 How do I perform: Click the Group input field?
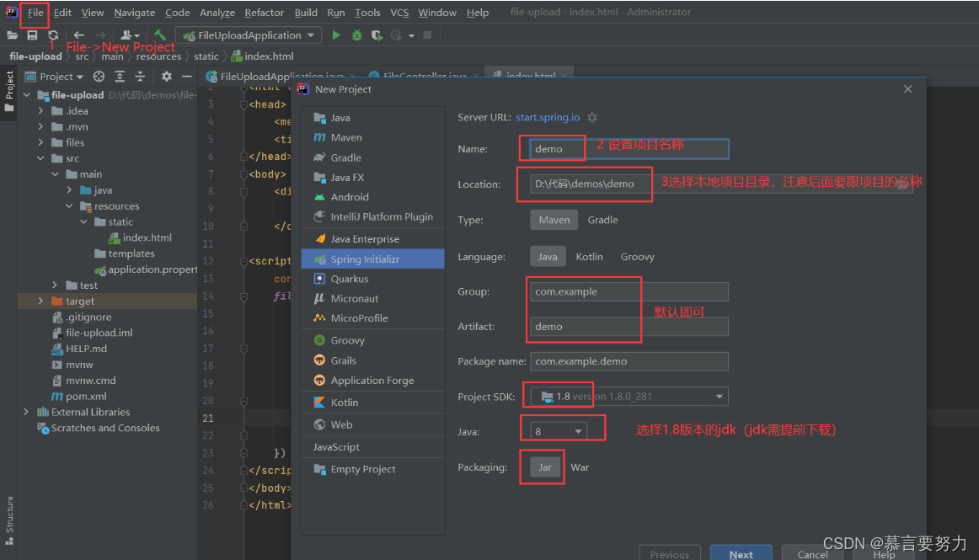point(629,291)
